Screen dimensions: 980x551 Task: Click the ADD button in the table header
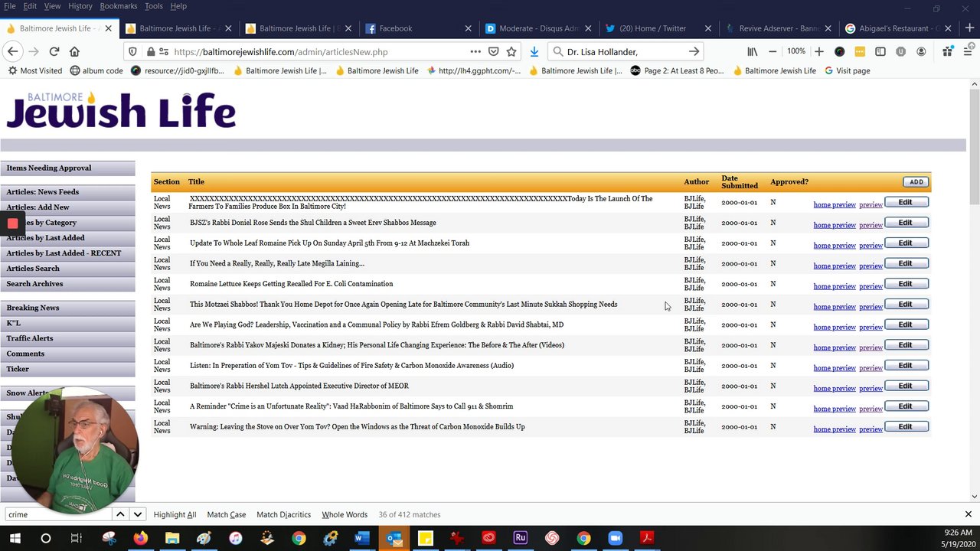click(x=916, y=182)
